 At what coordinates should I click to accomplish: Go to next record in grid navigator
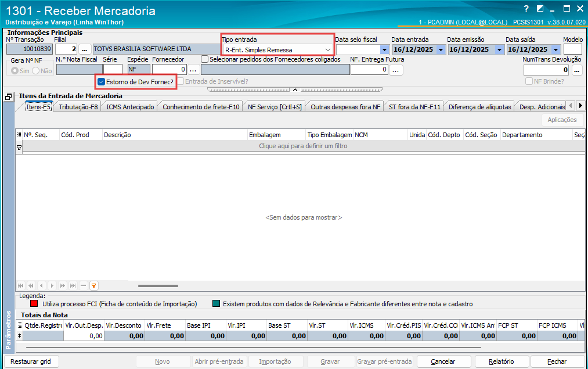pos(52,286)
